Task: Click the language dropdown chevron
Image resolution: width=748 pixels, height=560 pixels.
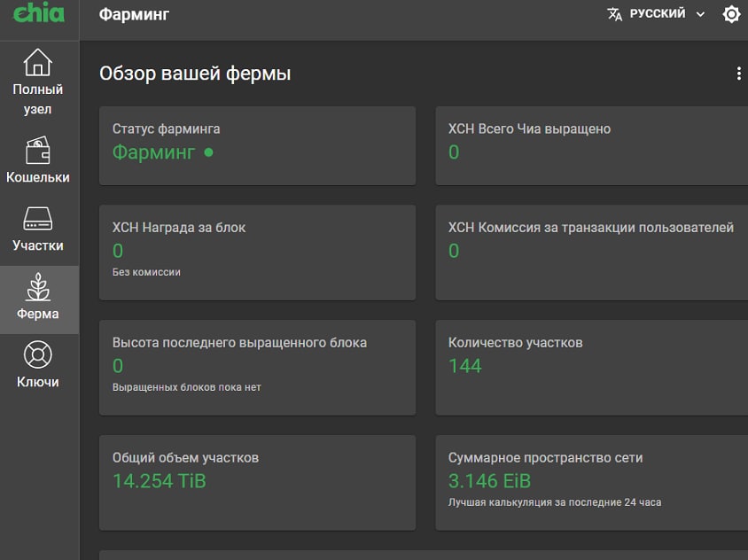Action: 700,14
